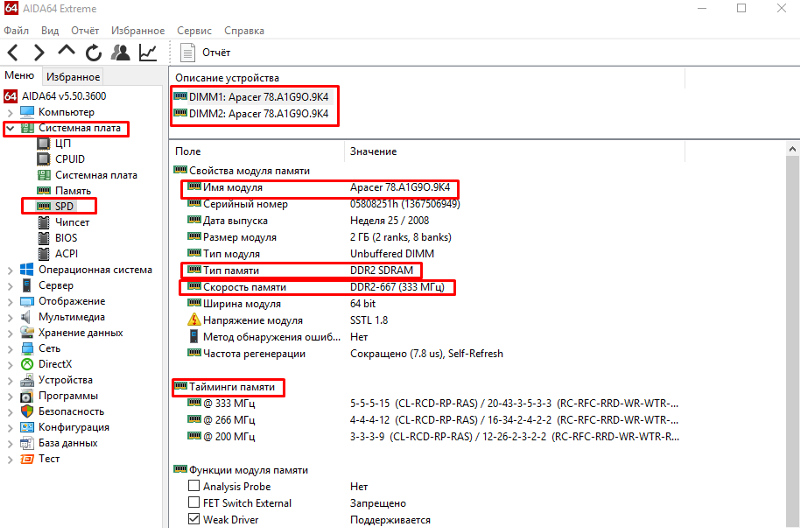Image resolution: width=800 pixels, height=528 pixels.
Task: Click the Значение column header
Action: coord(372,151)
